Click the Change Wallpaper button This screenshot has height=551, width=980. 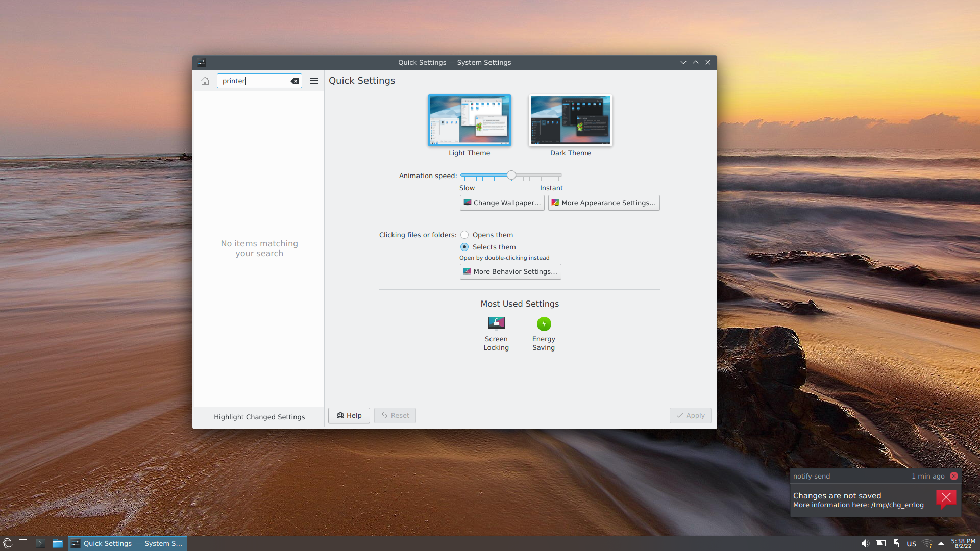(502, 203)
